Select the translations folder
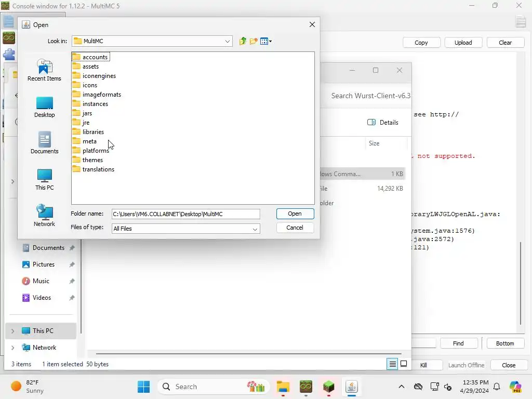The image size is (532, 399). (x=94, y=169)
